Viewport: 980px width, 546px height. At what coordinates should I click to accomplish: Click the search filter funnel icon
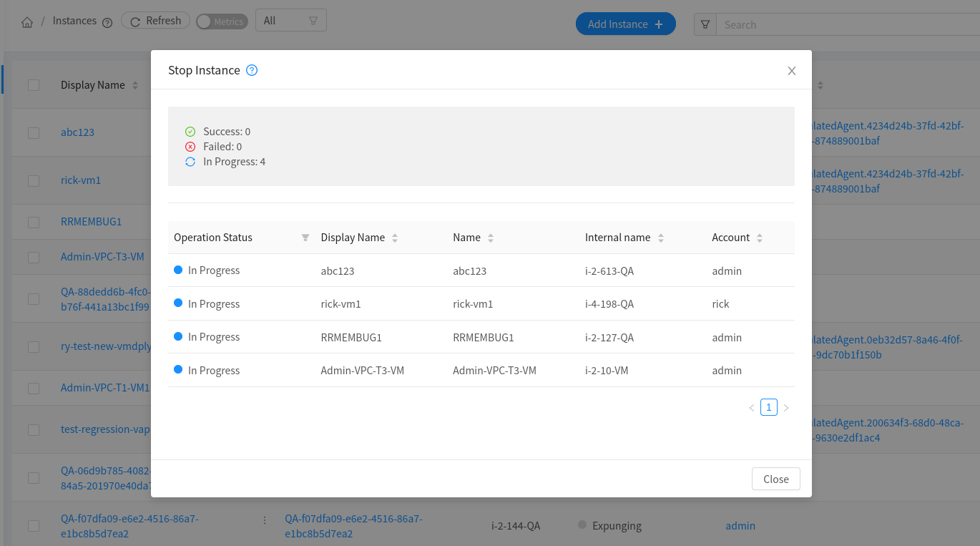705,24
